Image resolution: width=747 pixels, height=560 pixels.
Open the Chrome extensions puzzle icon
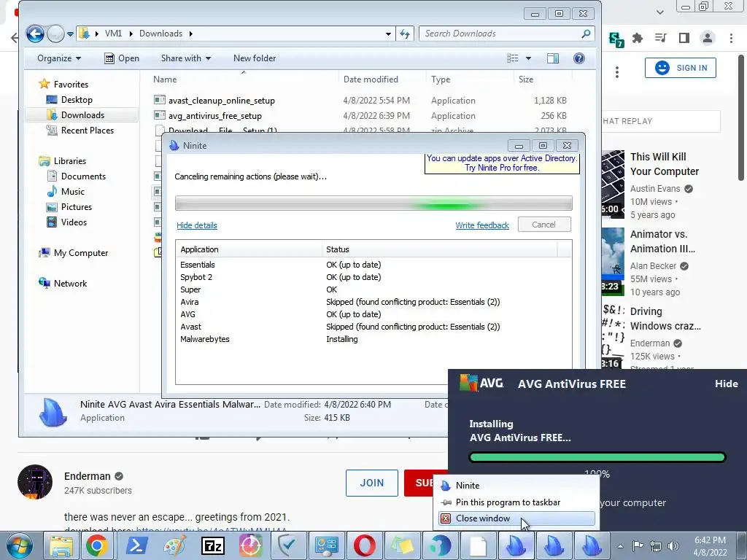tap(638, 38)
